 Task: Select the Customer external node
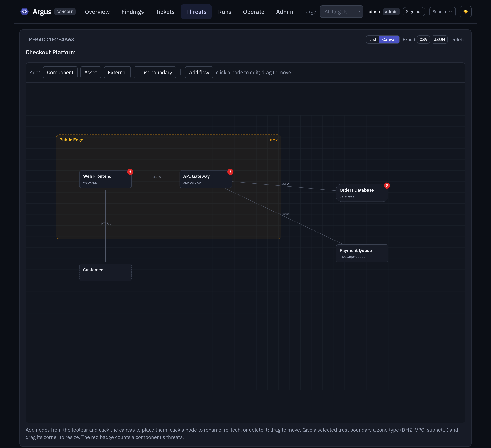(106, 273)
